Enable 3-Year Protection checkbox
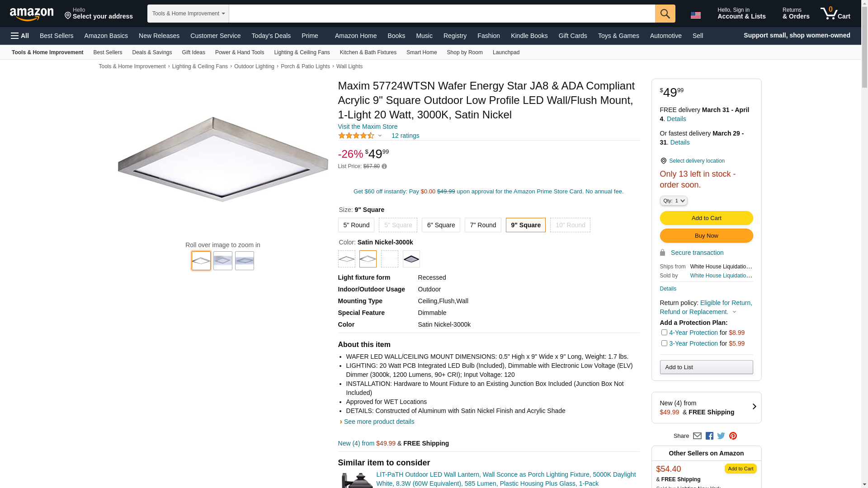The height and width of the screenshot is (488, 868). click(664, 343)
